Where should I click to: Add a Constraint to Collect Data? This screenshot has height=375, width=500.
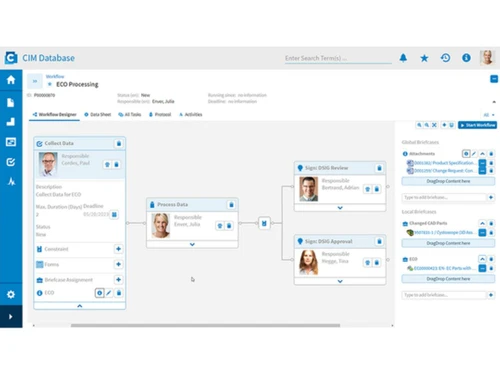tap(118, 249)
